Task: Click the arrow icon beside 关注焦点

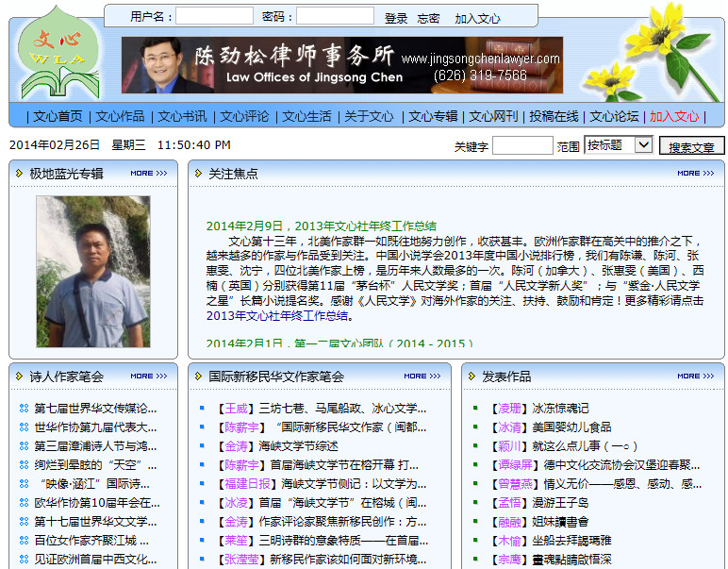Action: coord(199,174)
